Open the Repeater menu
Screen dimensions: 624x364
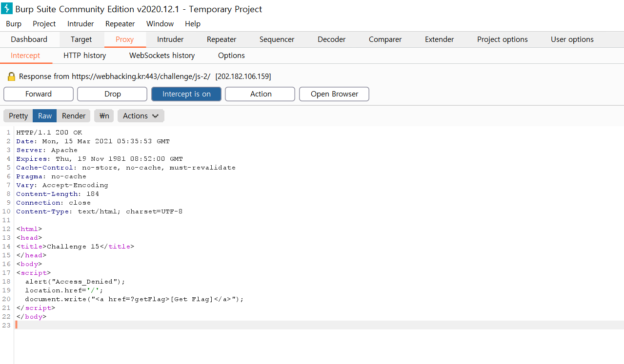(x=120, y=23)
